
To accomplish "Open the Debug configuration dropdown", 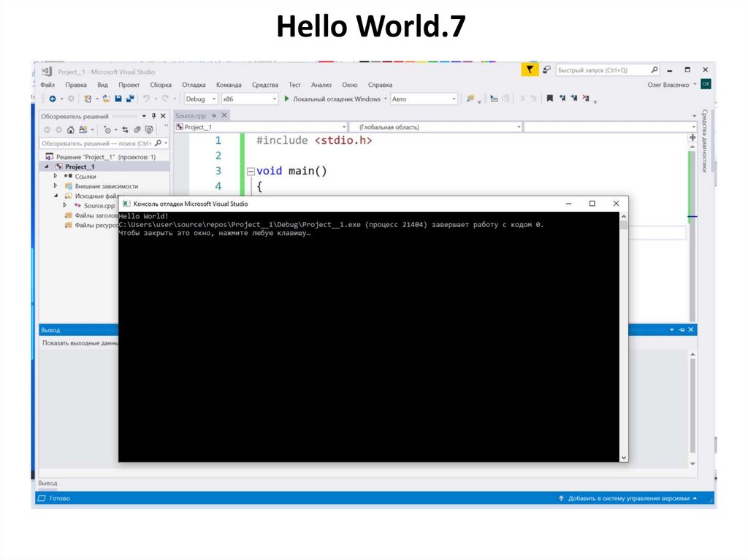I will [x=201, y=99].
